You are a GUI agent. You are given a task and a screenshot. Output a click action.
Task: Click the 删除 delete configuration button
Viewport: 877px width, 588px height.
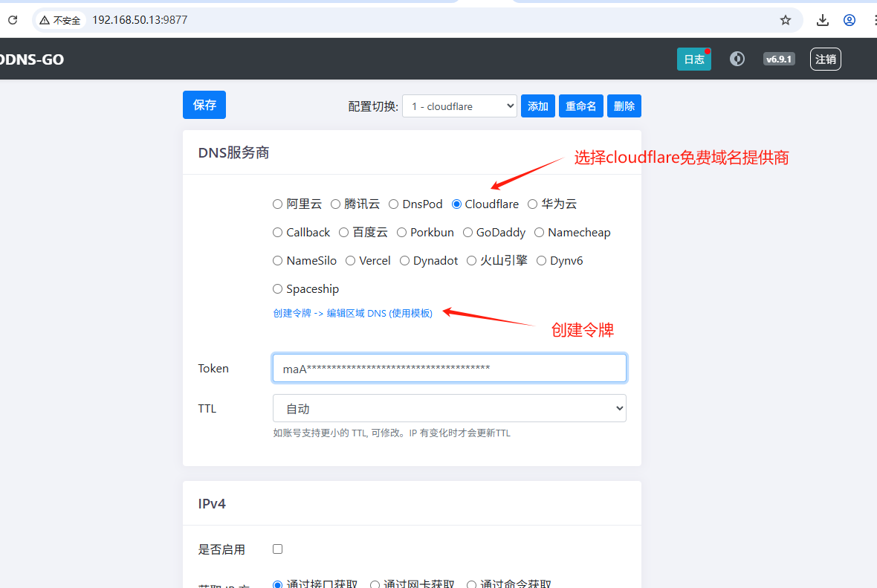(624, 106)
